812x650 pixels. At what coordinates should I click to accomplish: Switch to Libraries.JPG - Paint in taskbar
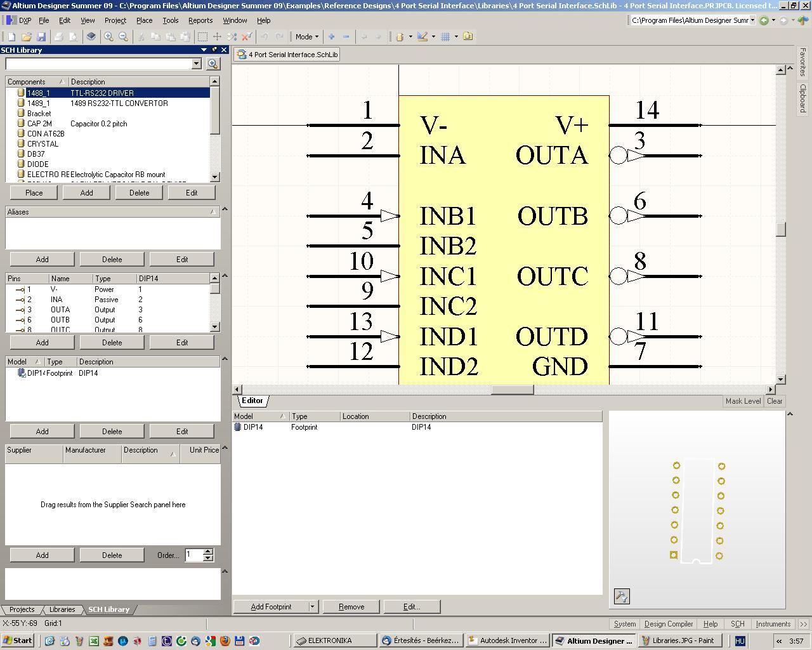(x=681, y=640)
